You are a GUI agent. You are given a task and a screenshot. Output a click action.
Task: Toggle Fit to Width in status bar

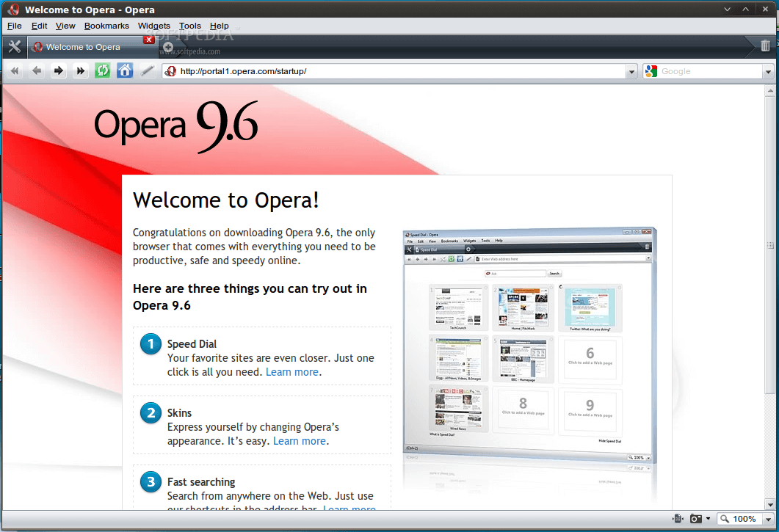point(678,519)
